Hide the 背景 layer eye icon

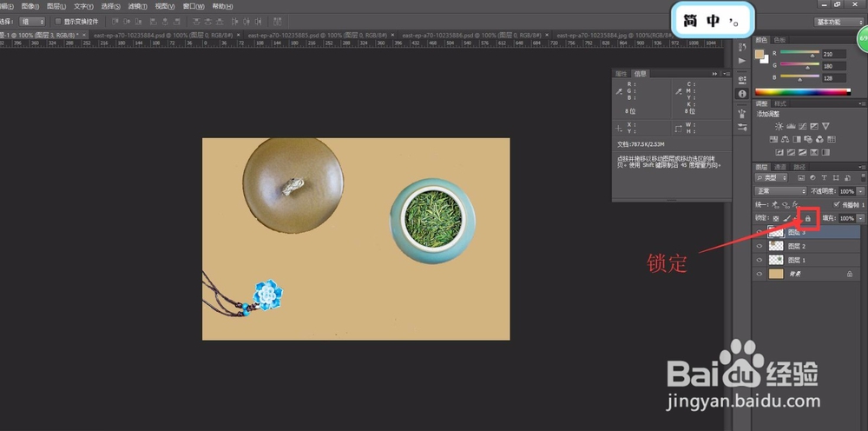coord(759,274)
